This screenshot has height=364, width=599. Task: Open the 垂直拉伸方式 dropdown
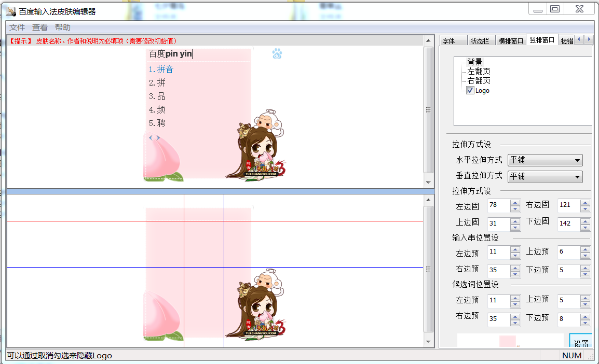click(x=544, y=176)
